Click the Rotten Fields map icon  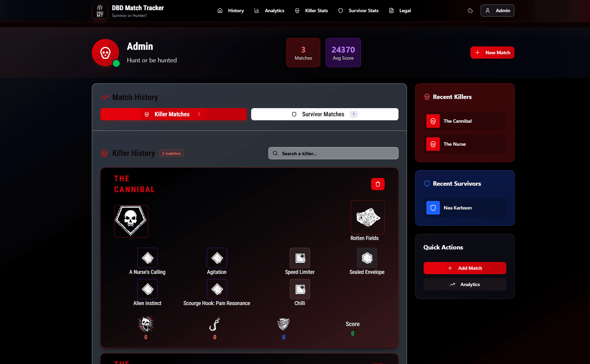pos(368,217)
